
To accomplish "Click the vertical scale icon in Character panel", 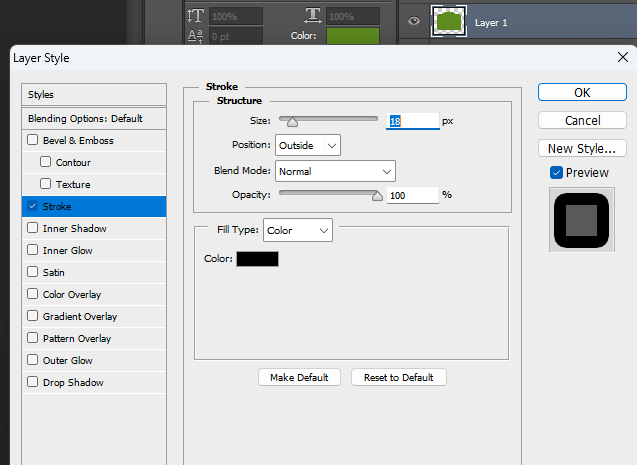I will pos(195,16).
